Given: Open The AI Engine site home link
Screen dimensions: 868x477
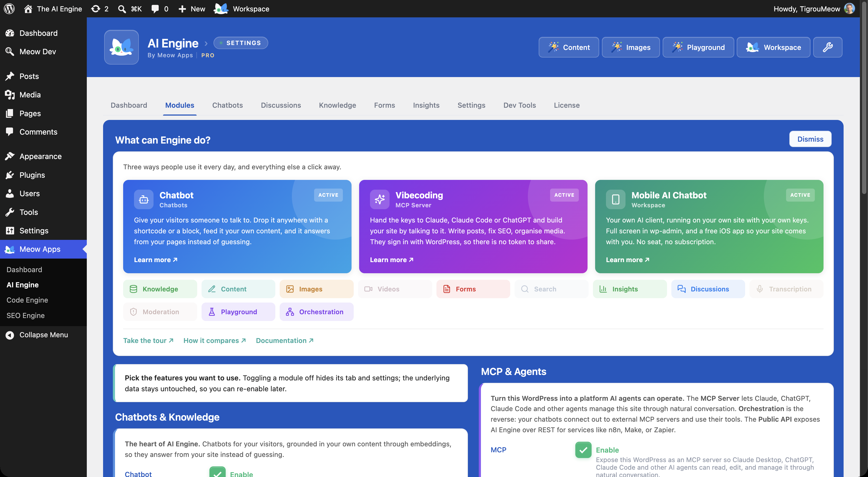Looking at the screenshot, I should 53,9.
